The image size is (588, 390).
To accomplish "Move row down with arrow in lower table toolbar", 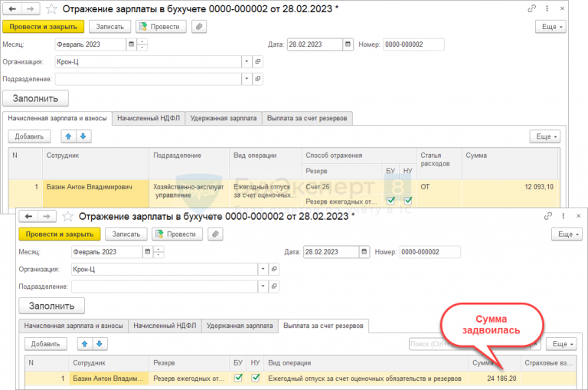I will (x=100, y=344).
